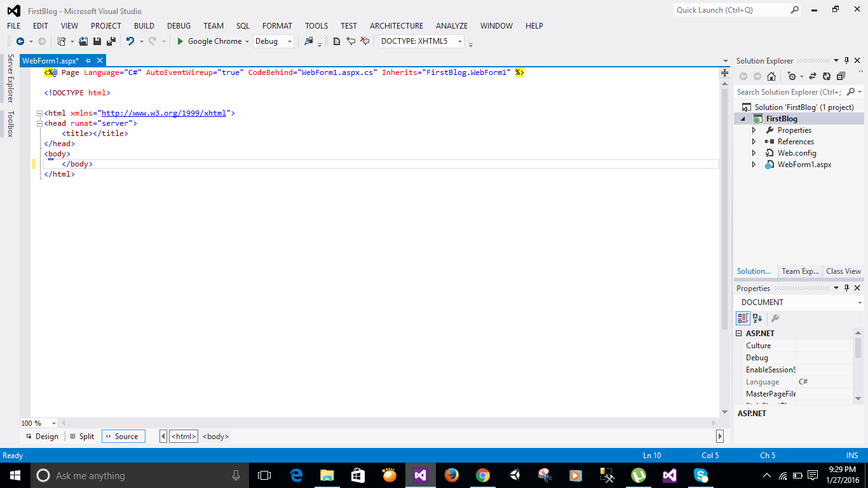Screen dimensions: 868x488
Task: Switch to Design view
Action: (42, 437)
